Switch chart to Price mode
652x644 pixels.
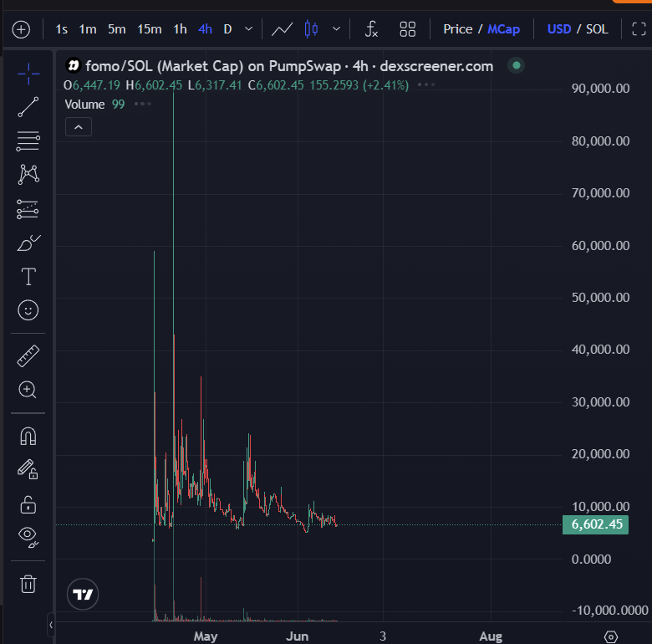(x=458, y=29)
